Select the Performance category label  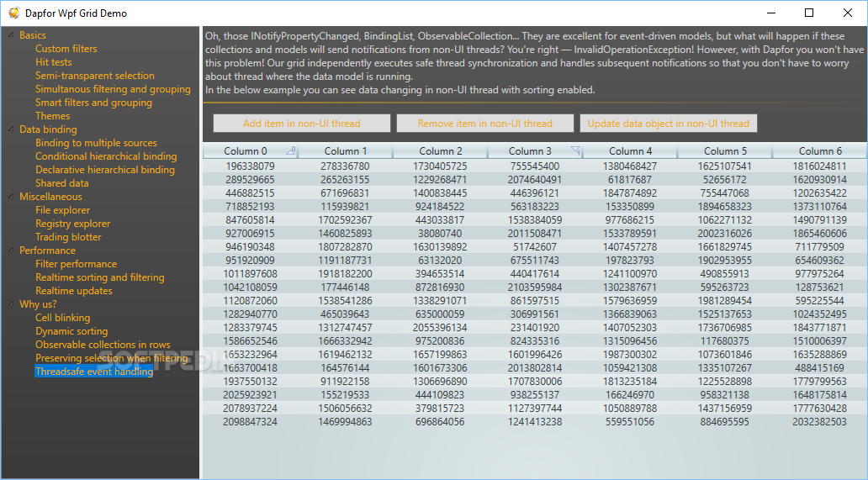click(x=47, y=250)
